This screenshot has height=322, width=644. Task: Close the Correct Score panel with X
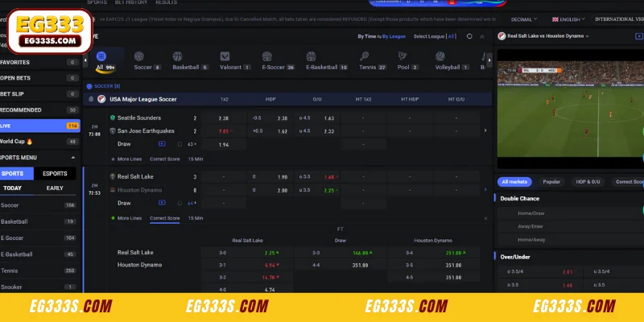485,218
